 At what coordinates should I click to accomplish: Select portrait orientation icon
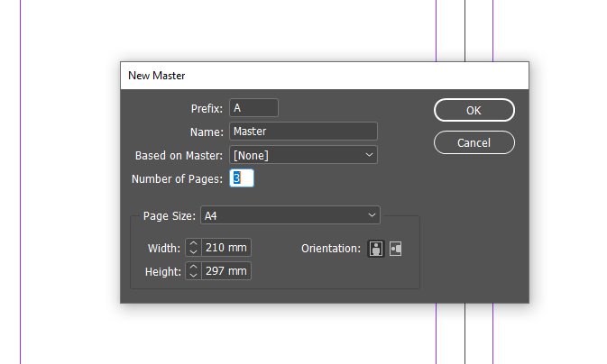tap(375, 248)
